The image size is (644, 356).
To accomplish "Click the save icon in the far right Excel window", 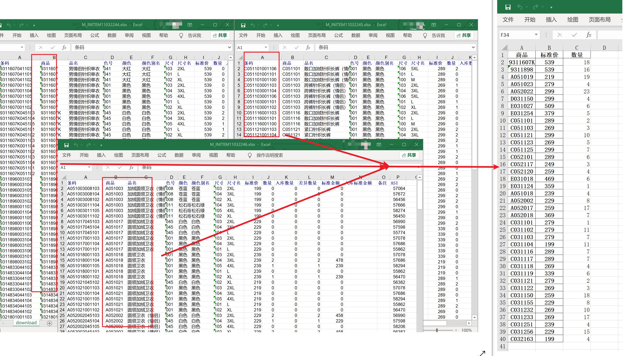I will click(x=508, y=7).
